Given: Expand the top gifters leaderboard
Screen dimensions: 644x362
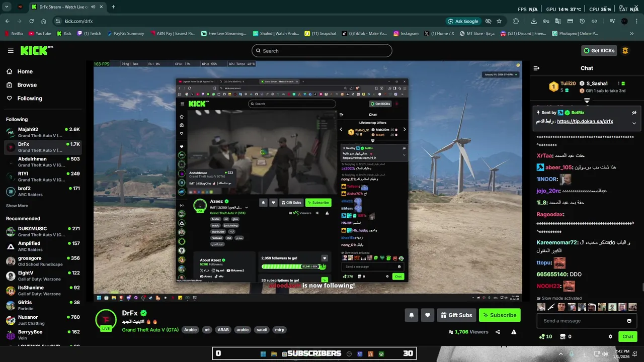Looking at the screenshot, I should [587, 101].
